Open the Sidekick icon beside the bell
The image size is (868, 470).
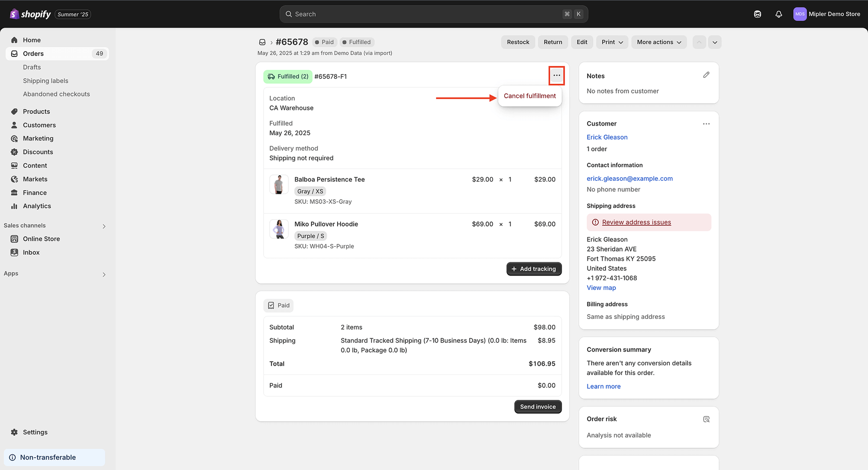[x=757, y=14]
